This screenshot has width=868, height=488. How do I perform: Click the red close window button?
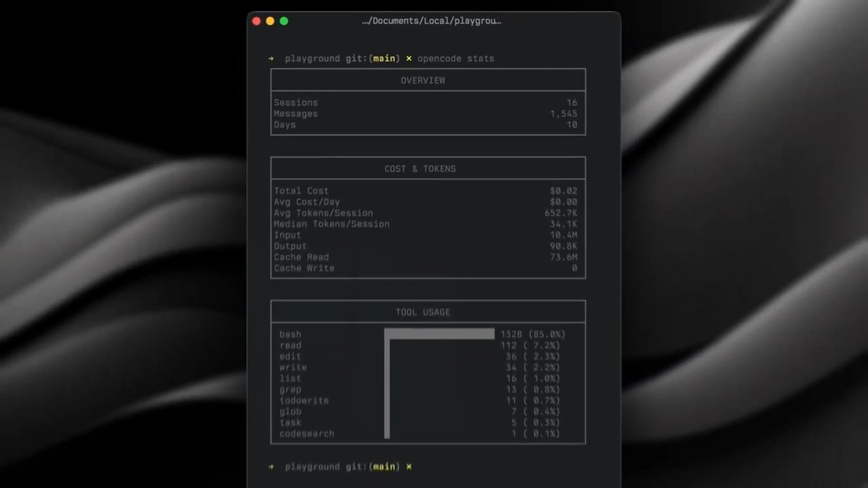(256, 21)
